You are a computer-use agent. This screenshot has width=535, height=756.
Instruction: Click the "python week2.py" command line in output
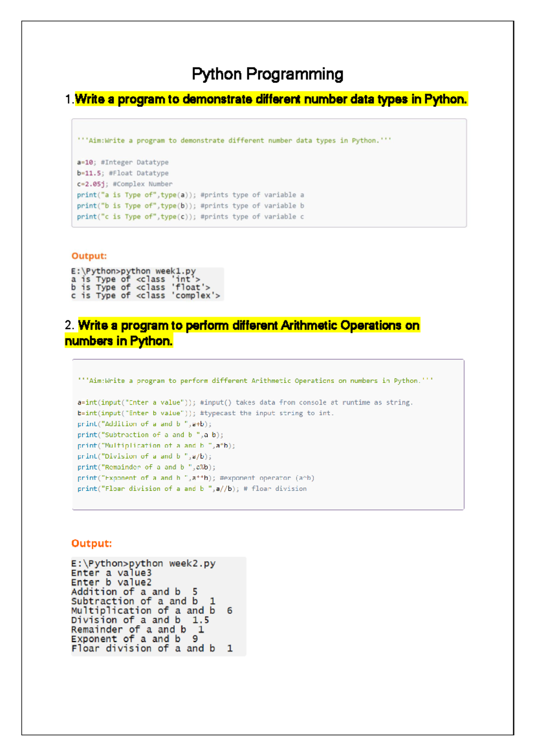point(143,563)
